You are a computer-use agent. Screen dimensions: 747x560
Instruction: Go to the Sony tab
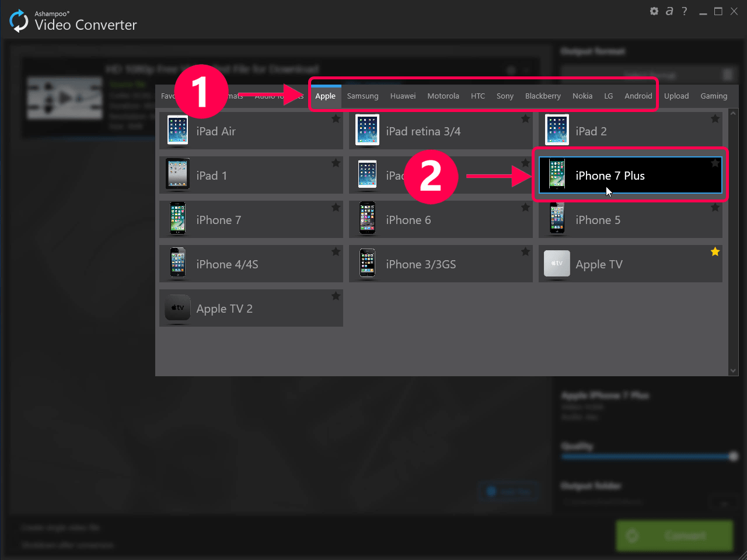(x=505, y=96)
